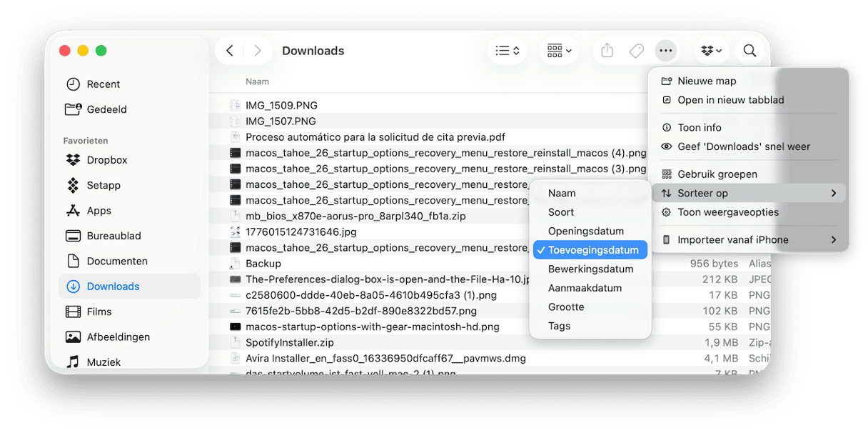Image resolution: width=868 pixels, height=433 pixels.
Task: Choose Open in nieuw tabblad
Action: (x=748, y=100)
